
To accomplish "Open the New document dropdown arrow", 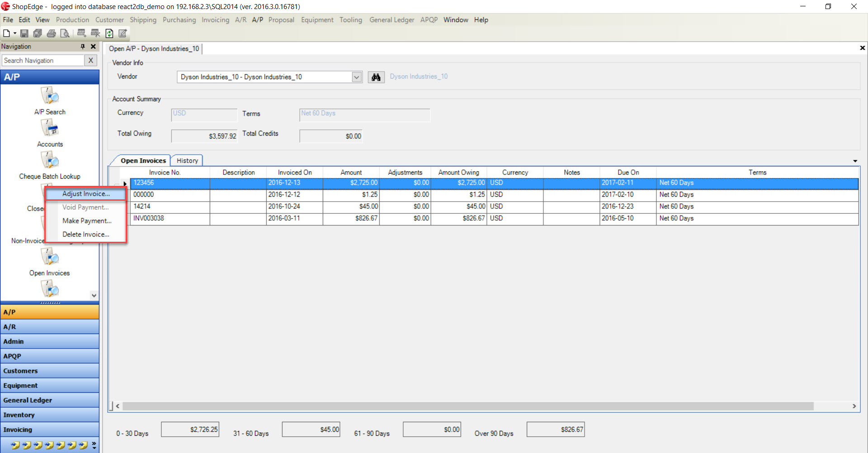I will point(14,33).
